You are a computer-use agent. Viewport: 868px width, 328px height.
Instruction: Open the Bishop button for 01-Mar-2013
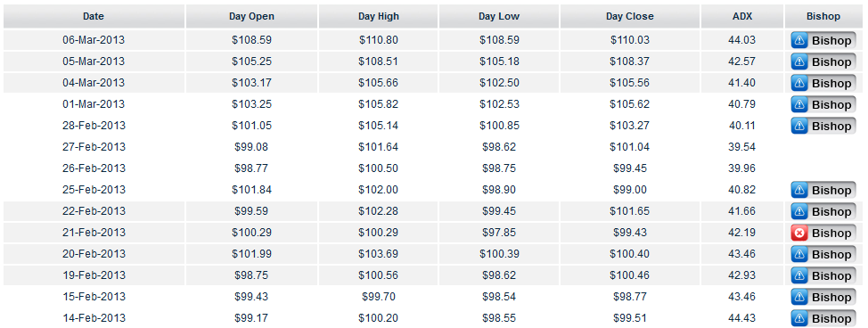[x=823, y=104]
